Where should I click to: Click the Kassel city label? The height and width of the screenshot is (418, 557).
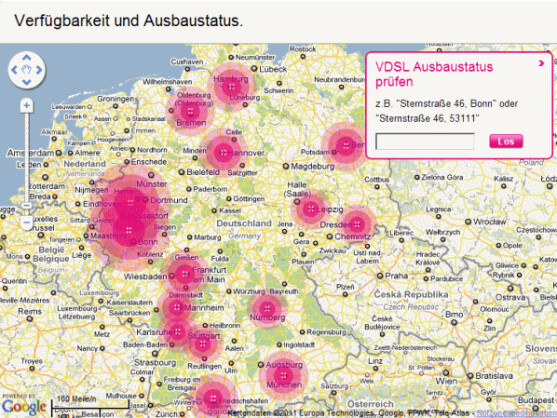[x=230, y=211]
